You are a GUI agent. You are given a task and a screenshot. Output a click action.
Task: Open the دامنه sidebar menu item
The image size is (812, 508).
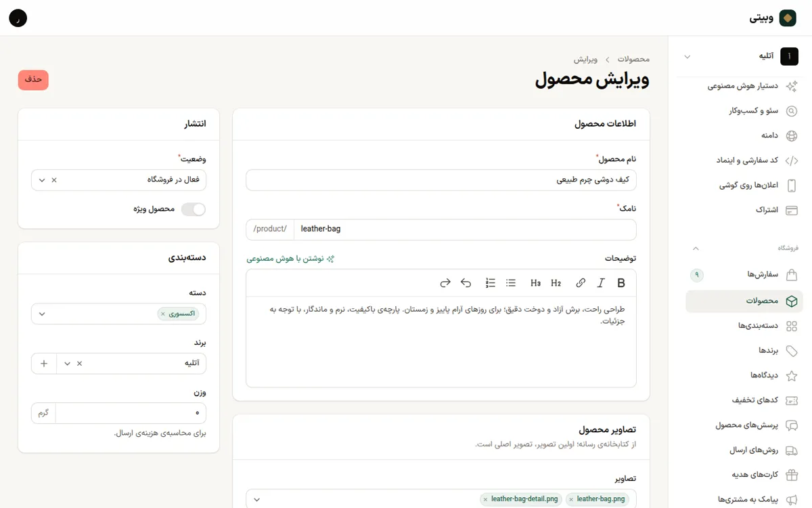pyautogui.click(x=744, y=135)
